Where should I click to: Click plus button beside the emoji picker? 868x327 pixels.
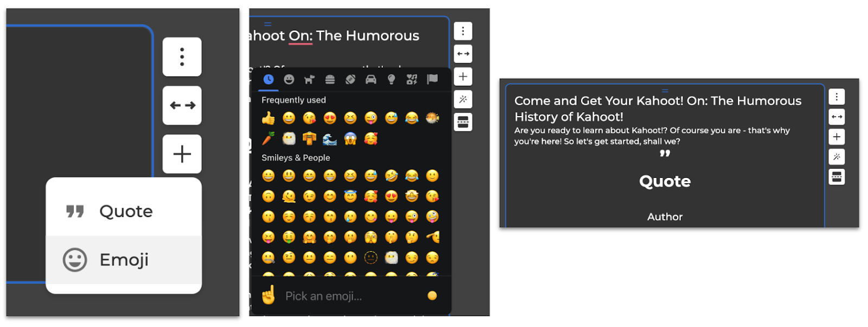[463, 76]
